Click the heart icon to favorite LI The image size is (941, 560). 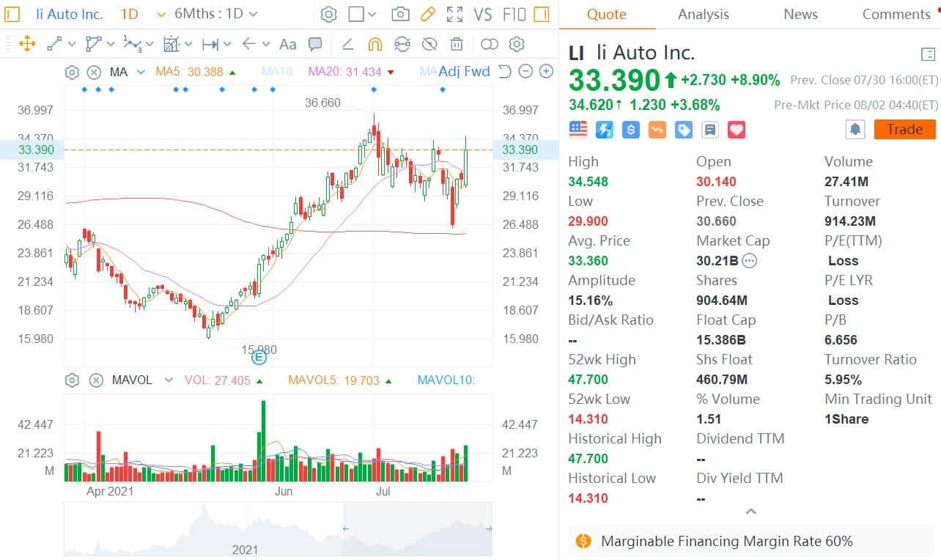[x=736, y=129]
